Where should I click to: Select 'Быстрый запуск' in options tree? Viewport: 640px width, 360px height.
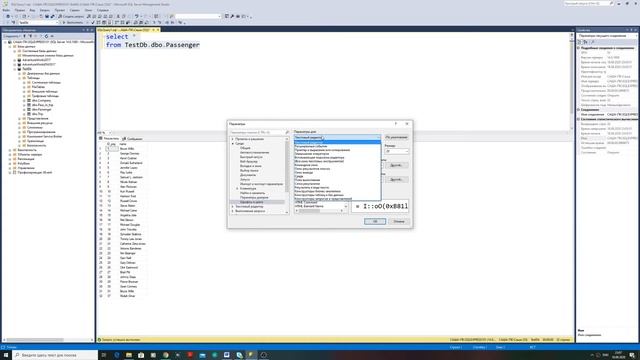pyautogui.click(x=251, y=157)
